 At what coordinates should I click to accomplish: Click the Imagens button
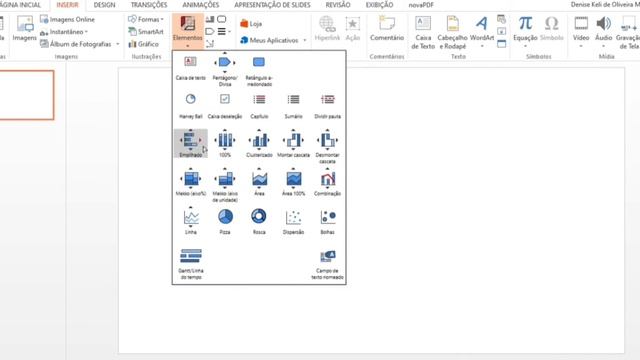tap(24, 29)
